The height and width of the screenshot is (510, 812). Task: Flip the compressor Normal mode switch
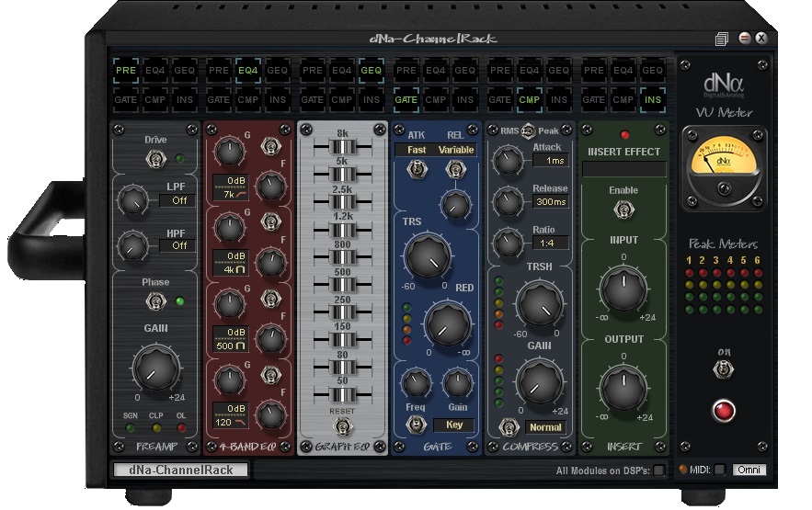[x=509, y=427]
